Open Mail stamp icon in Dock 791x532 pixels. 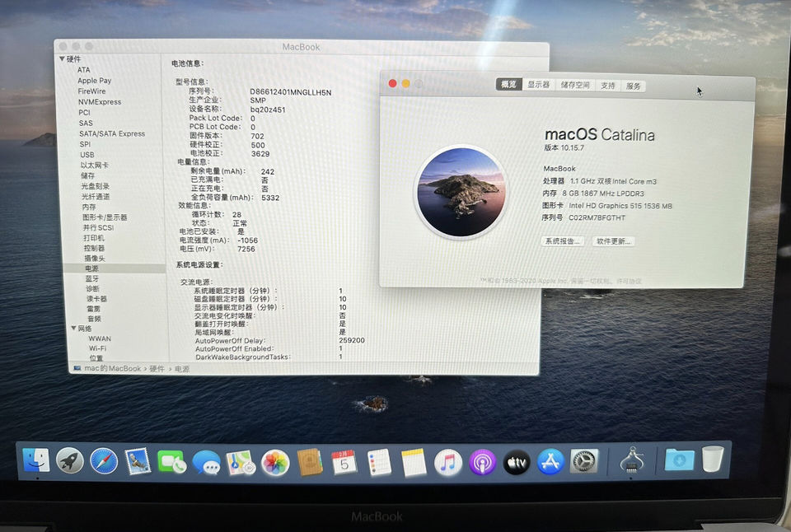[138, 461]
